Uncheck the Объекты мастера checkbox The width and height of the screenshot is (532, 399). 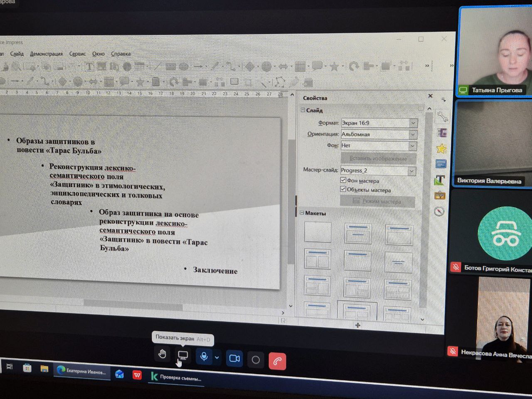(343, 190)
